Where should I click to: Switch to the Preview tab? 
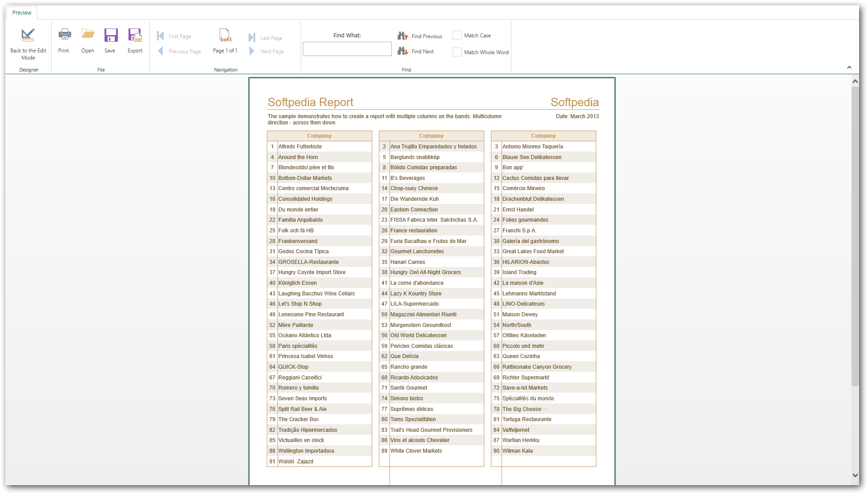[22, 13]
